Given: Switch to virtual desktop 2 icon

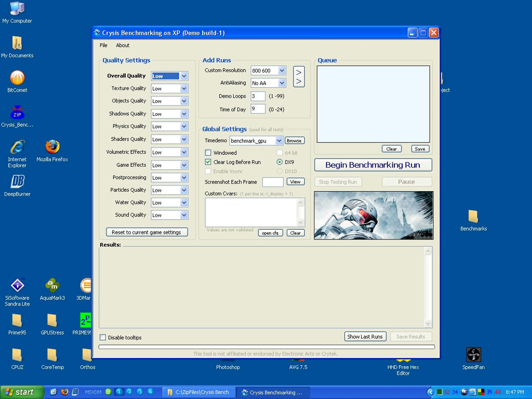Looking at the screenshot, I should 129,392.
